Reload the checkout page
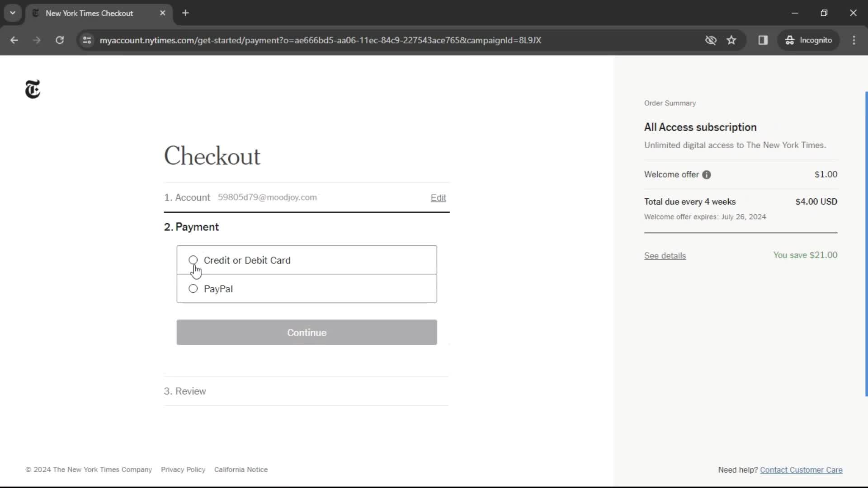The width and height of the screenshot is (868, 488). [60, 40]
